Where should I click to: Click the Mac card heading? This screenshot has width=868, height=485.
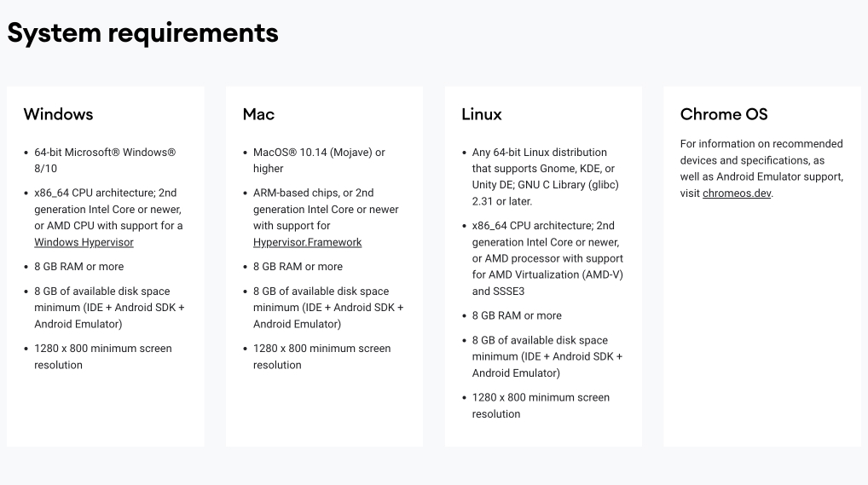point(258,114)
